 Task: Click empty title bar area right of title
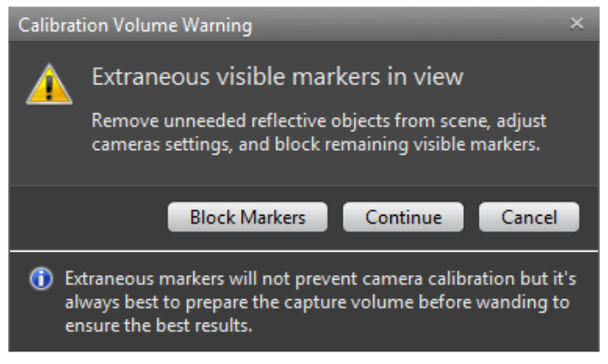pos(405,25)
